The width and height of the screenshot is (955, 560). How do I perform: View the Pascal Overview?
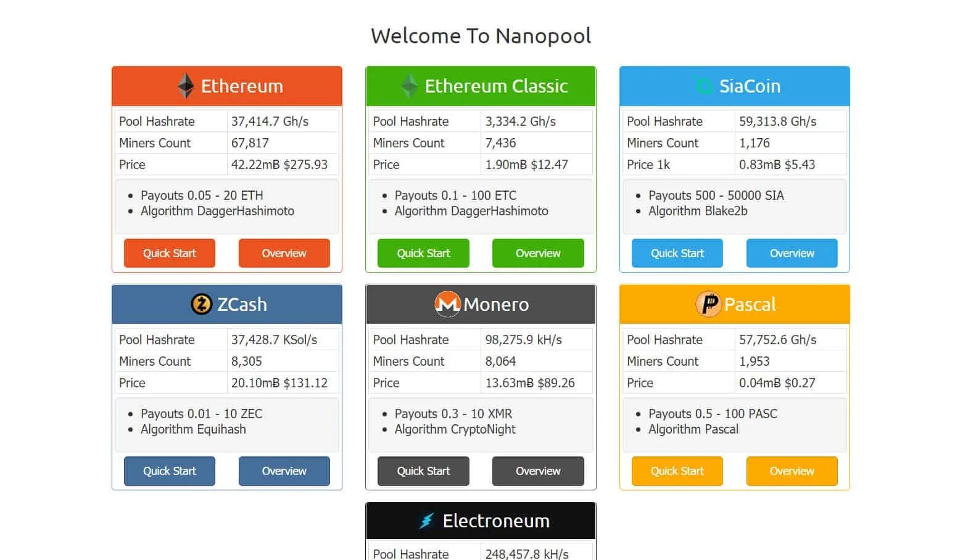[792, 471]
